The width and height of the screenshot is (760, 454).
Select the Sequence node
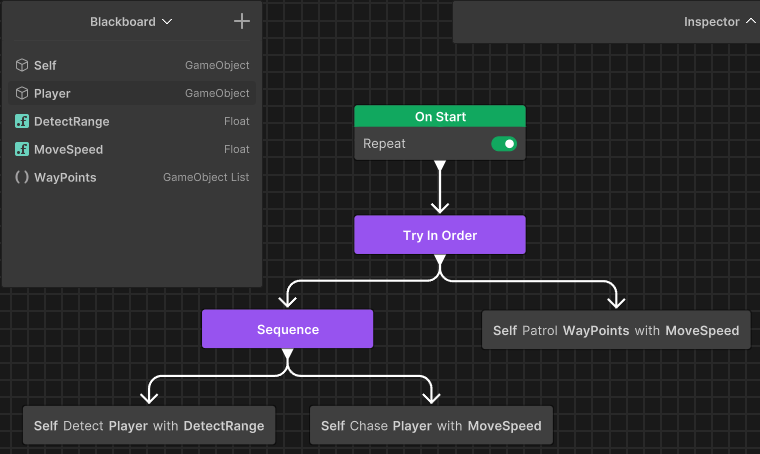[x=287, y=329]
